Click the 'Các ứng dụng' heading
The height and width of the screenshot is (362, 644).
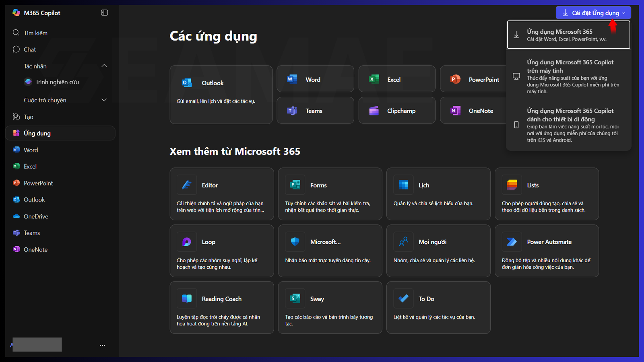[213, 36]
